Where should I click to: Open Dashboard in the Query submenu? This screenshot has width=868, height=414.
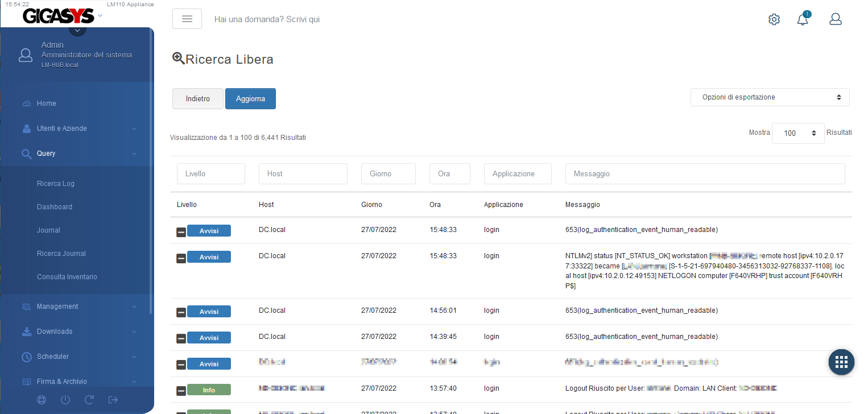[55, 207]
